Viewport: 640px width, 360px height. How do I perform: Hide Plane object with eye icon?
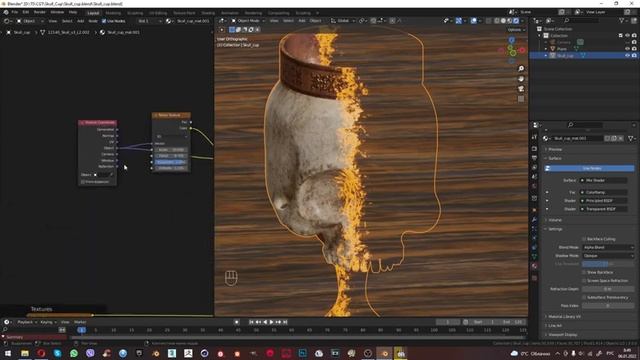point(627,49)
